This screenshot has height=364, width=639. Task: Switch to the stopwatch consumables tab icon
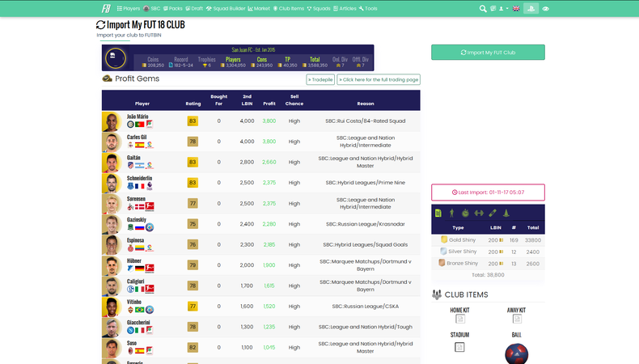click(464, 214)
